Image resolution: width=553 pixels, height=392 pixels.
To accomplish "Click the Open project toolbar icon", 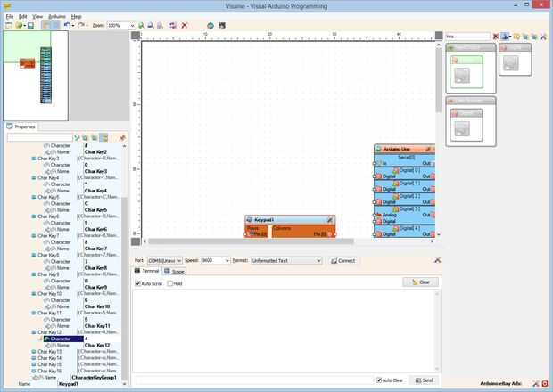I will (19, 25).
